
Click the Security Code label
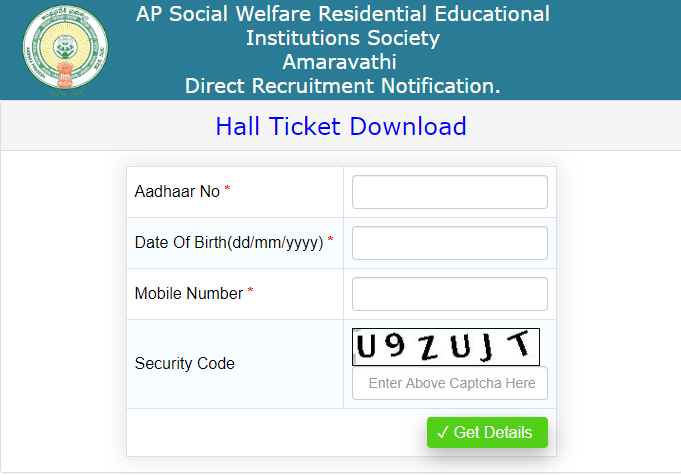(185, 363)
